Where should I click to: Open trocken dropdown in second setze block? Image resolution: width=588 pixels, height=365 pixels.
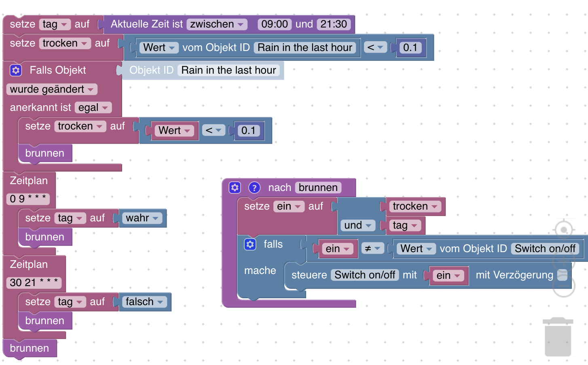coord(65,43)
